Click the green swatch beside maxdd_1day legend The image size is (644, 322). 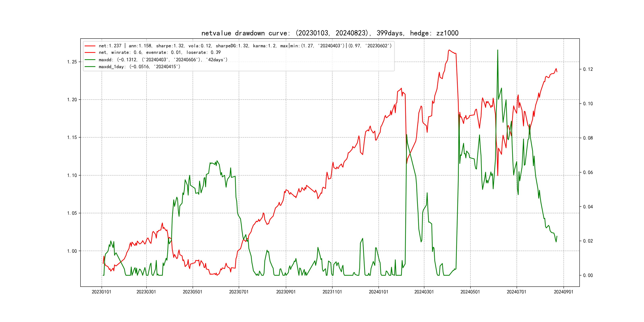point(90,67)
